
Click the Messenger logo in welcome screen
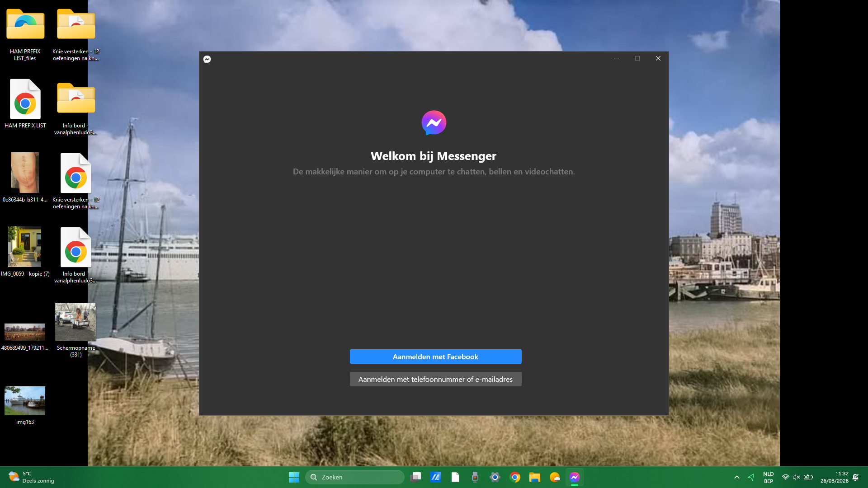pos(434,122)
